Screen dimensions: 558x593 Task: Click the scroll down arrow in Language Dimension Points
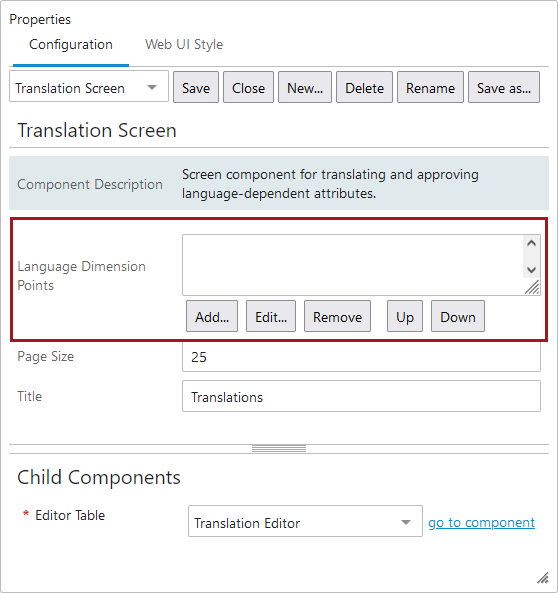point(531,270)
